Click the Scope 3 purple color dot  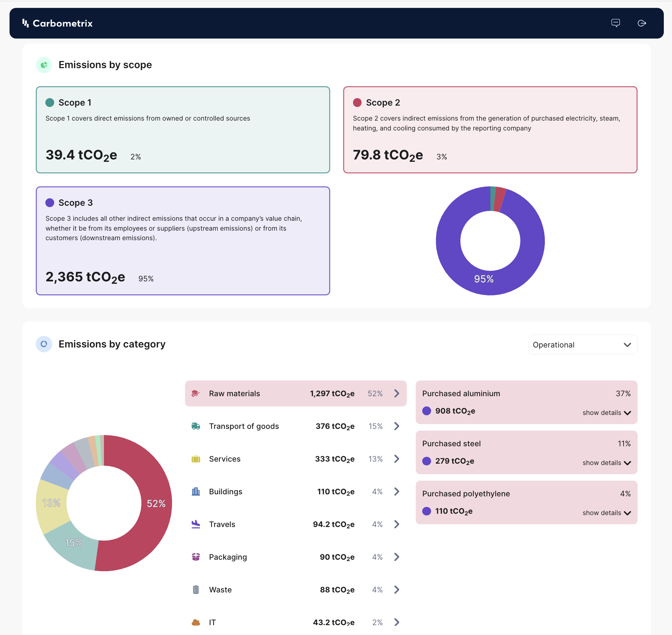50,203
